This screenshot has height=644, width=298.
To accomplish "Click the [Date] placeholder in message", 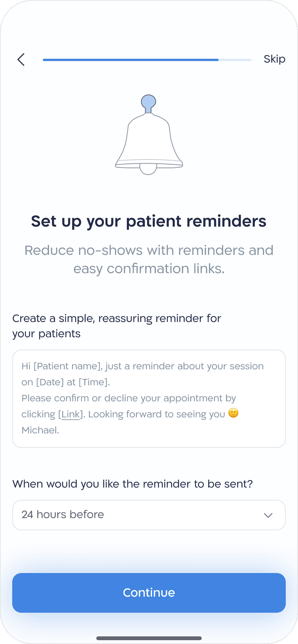I will (x=50, y=382).
